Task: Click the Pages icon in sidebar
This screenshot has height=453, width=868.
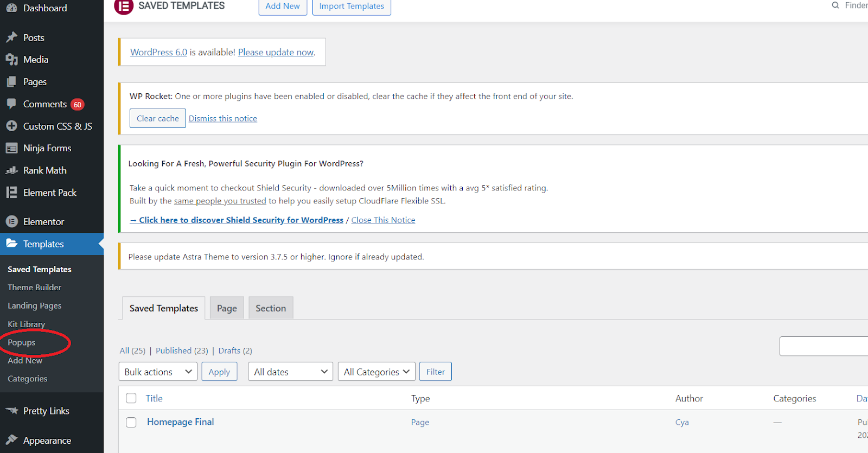Action: click(x=11, y=82)
